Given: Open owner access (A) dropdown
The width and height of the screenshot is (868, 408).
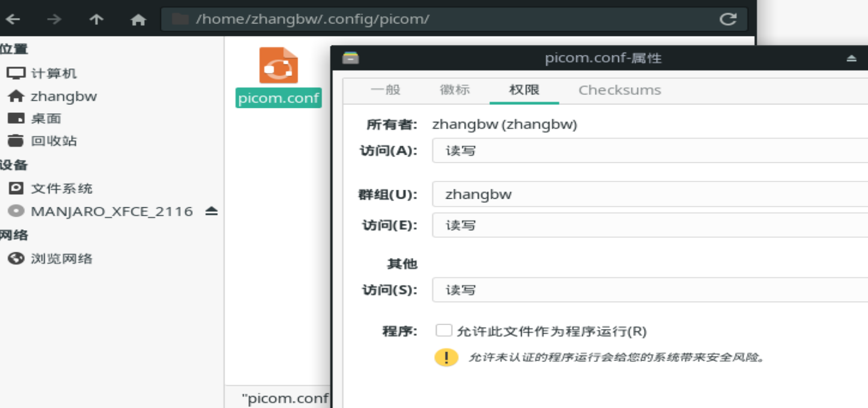Looking at the screenshot, I should click(x=650, y=151).
